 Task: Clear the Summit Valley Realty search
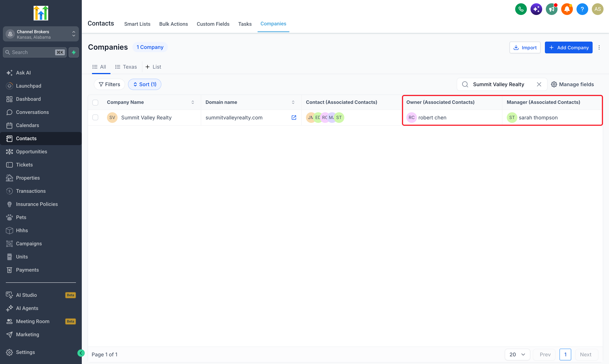click(x=539, y=84)
